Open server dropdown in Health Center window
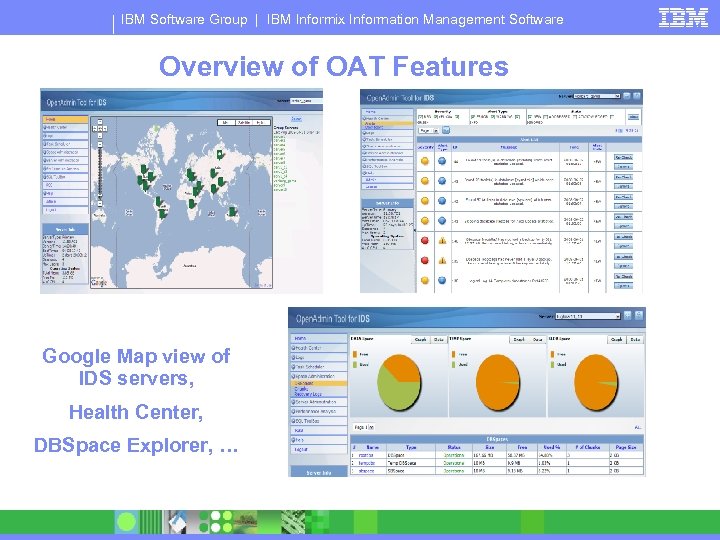 (x=597, y=96)
